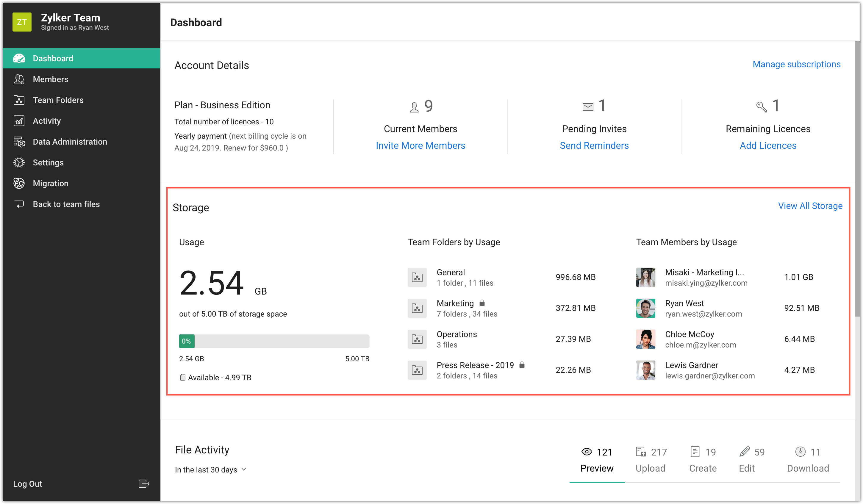
Task: Expand the 'In the last 30 days' dropdown
Action: (210, 469)
